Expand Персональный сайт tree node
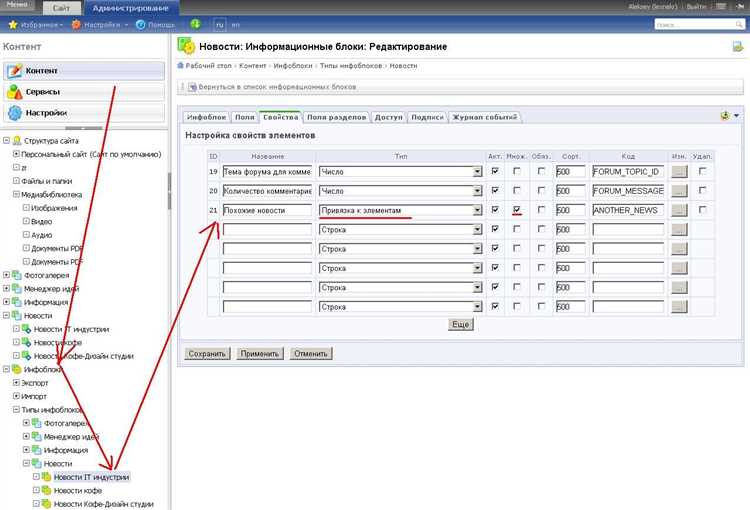The image size is (750, 510). [x=16, y=154]
